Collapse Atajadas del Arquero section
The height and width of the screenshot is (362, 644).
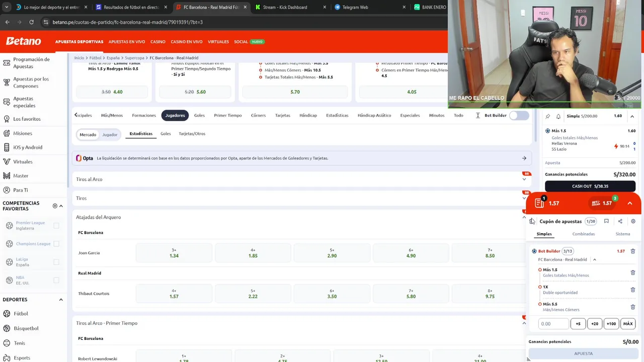click(524, 217)
